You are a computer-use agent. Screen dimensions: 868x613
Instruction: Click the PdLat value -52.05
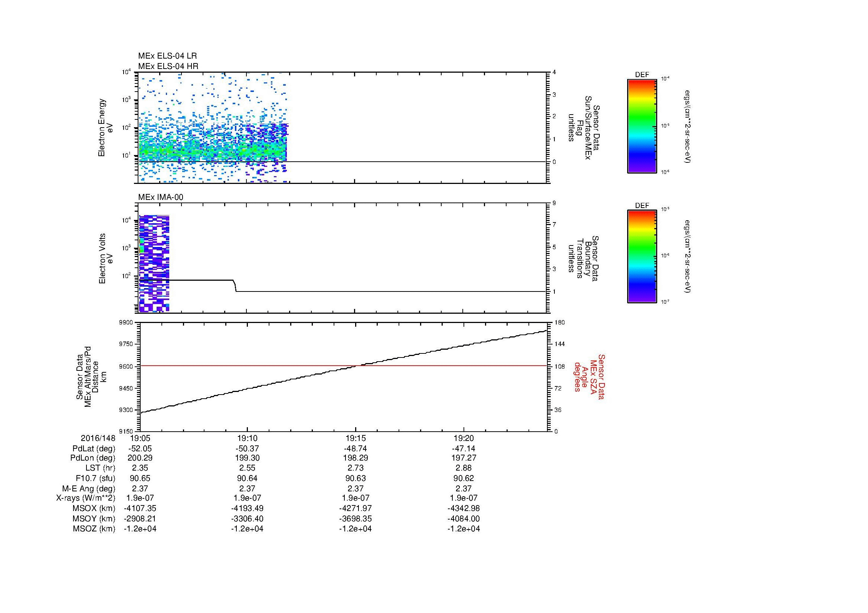click(x=140, y=449)
